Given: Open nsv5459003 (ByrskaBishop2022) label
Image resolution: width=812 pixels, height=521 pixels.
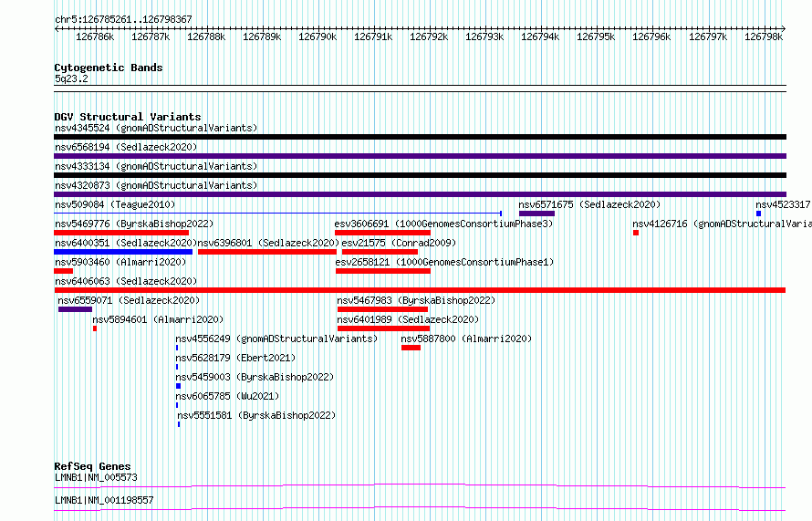Looking at the screenshot, I should point(255,377).
